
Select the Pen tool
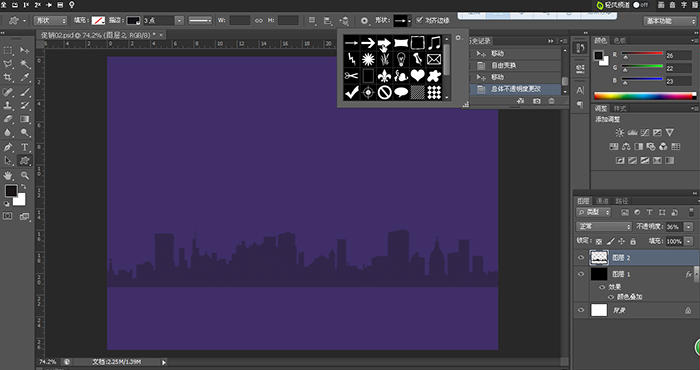[x=8, y=147]
